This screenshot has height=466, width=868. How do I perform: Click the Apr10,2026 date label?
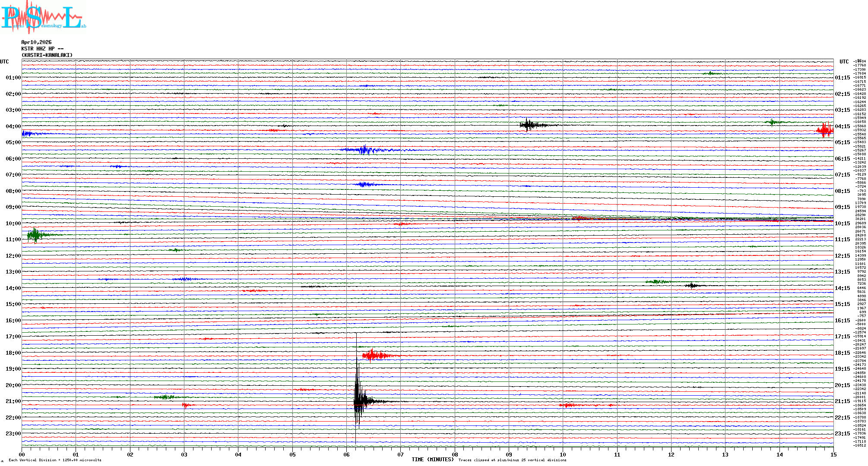[x=36, y=42]
